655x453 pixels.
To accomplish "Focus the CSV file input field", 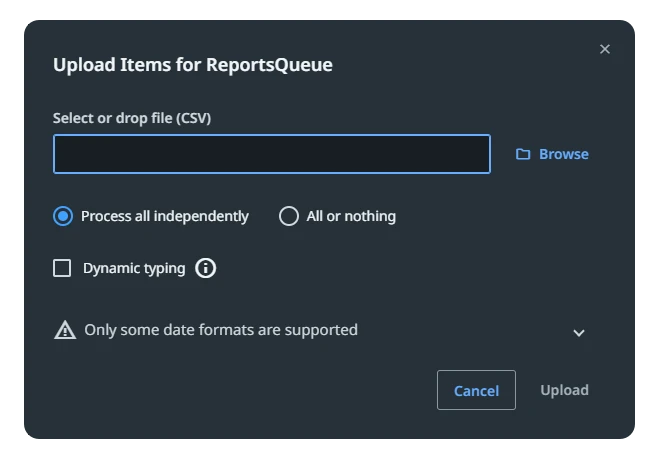I will [272, 154].
